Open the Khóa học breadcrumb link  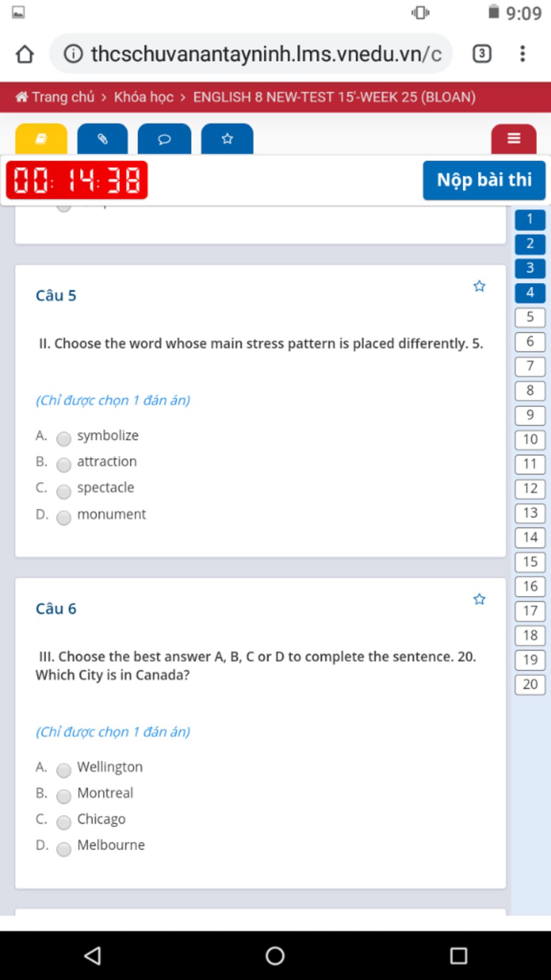coord(144,97)
